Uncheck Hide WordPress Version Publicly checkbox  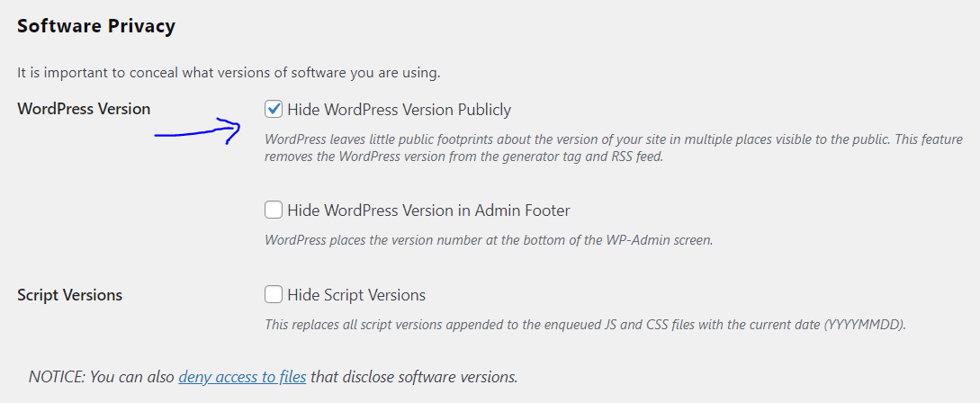274,110
